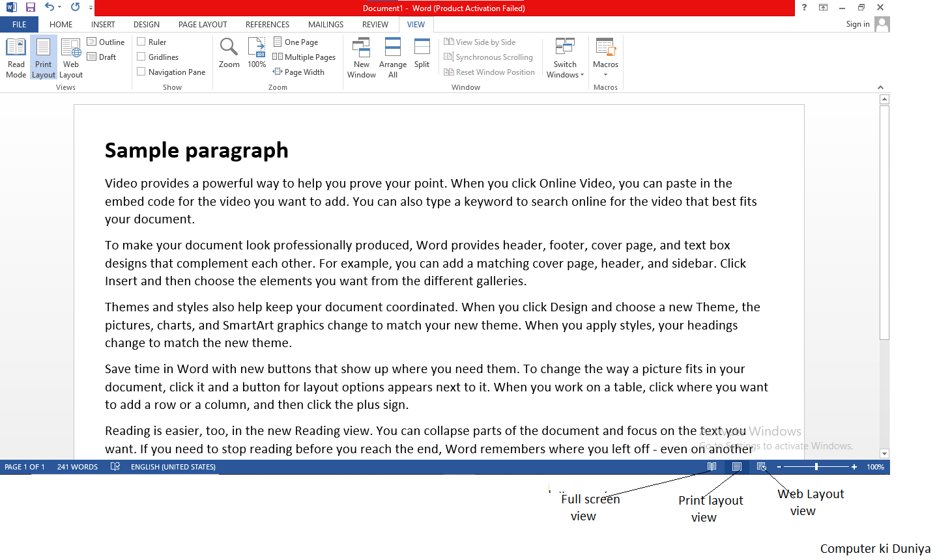Customize Quick Access Toolbar dropdown

[91, 7]
